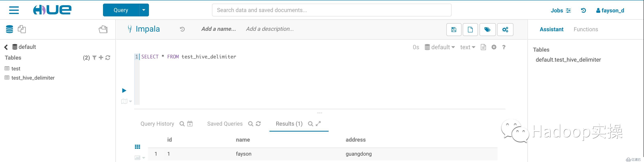Toggle results grid view

click(x=138, y=147)
